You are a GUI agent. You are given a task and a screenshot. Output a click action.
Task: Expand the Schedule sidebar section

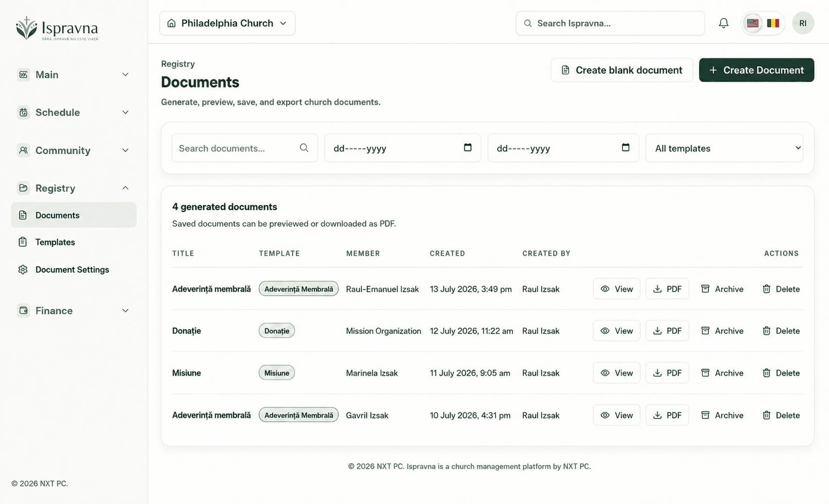(x=74, y=112)
